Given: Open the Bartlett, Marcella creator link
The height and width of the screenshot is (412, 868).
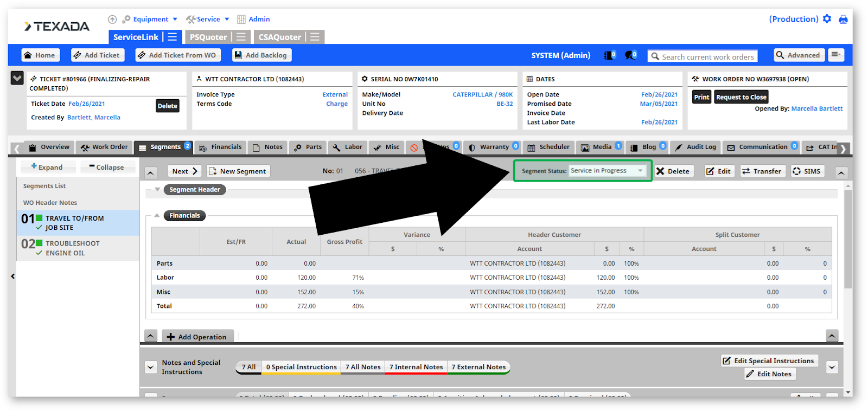Looking at the screenshot, I should coord(94,118).
